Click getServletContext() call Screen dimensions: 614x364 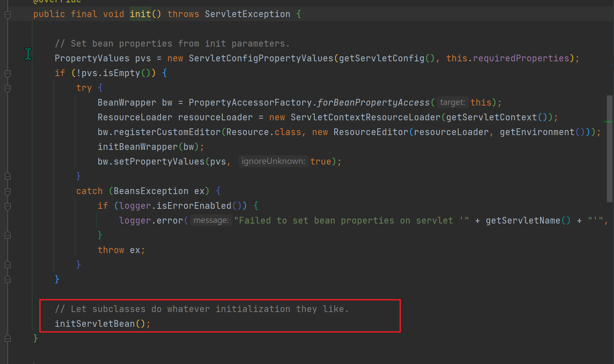click(x=496, y=117)
